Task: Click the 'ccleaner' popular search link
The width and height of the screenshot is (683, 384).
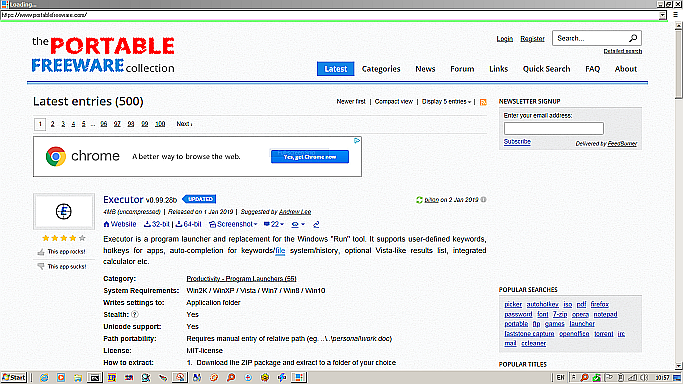Action: pyautogui.click(x=534, y=344)
